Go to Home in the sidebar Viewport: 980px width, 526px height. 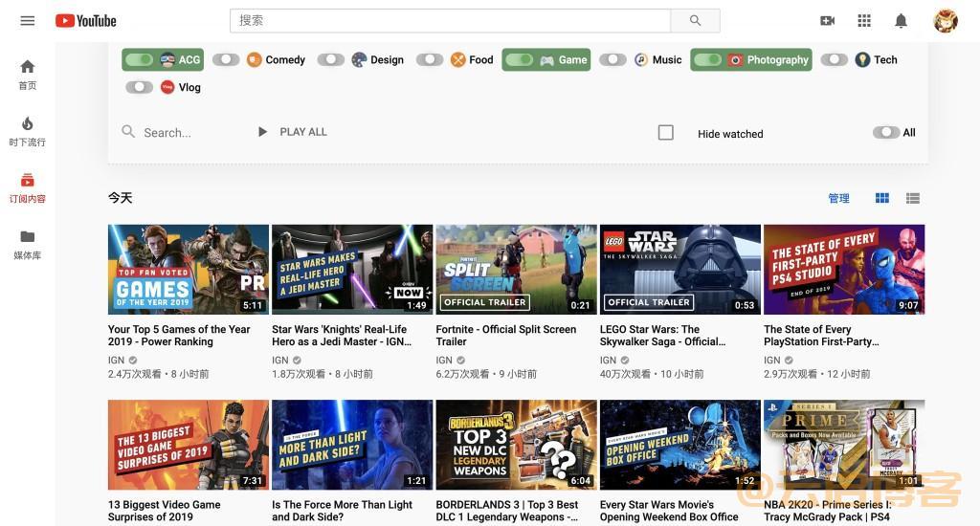(27, 74)
